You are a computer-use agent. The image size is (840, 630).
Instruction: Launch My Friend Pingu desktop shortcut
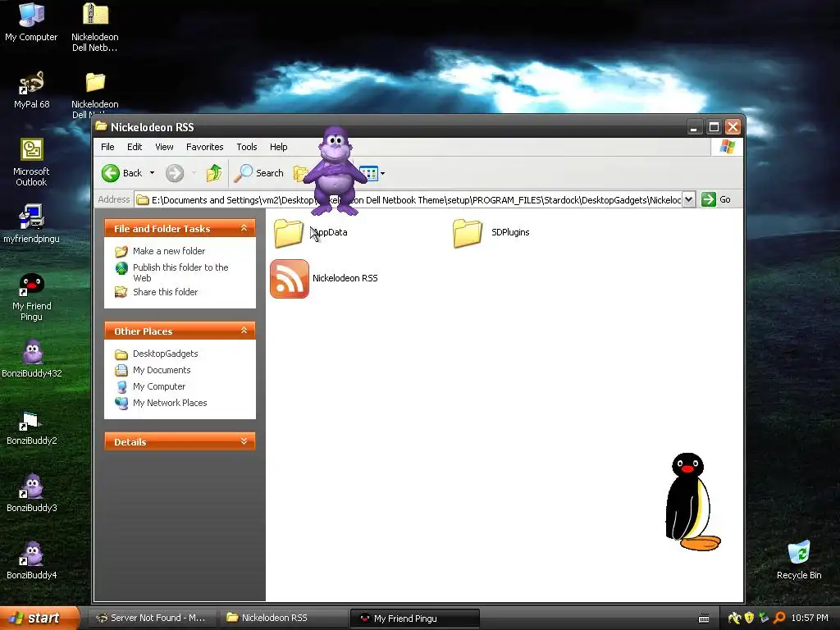click(31, 297)
